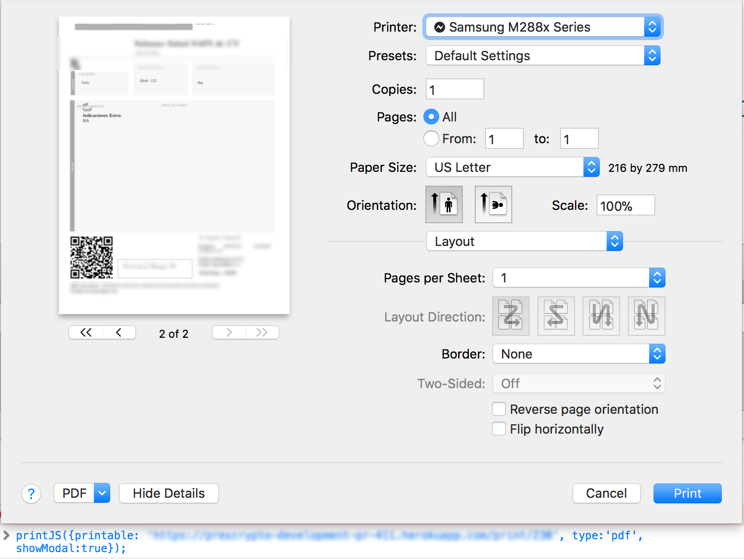Choose S-shaped right-to-left layout direction
The height and width of the screenshot is (560, 744).
click(x=556, y=316)
